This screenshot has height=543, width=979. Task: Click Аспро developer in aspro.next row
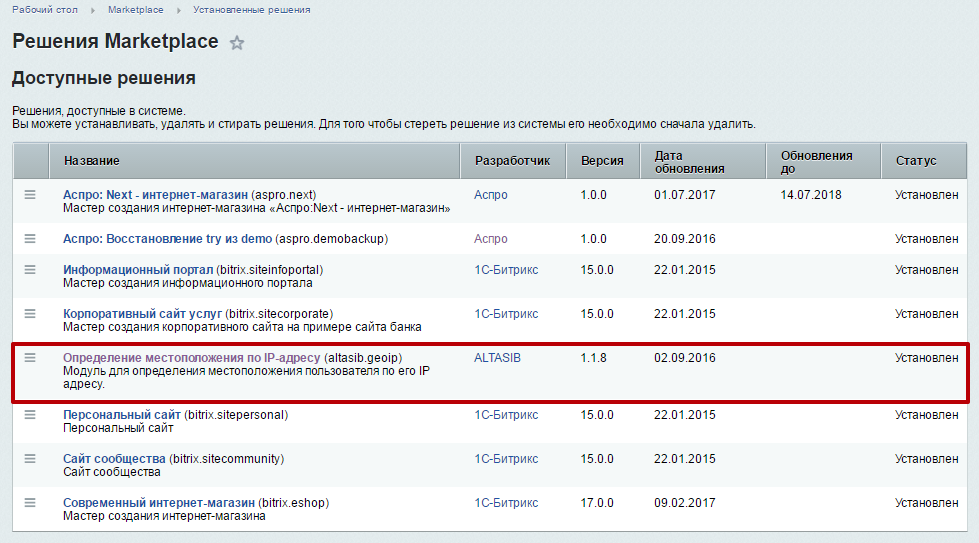click(x=491, y=195)
